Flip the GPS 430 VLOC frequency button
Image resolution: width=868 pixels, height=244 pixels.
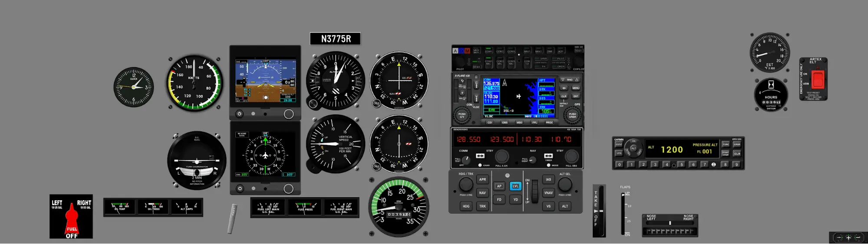(476, 98)
